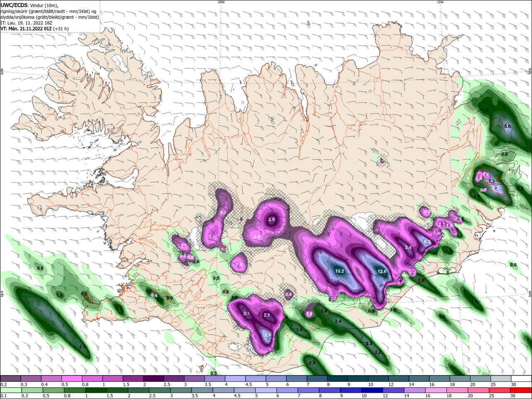Select the VT Mán. 21.11.2022 01Z valid time
Viewport: 532px width, 399px height.
tap(26, 29)
